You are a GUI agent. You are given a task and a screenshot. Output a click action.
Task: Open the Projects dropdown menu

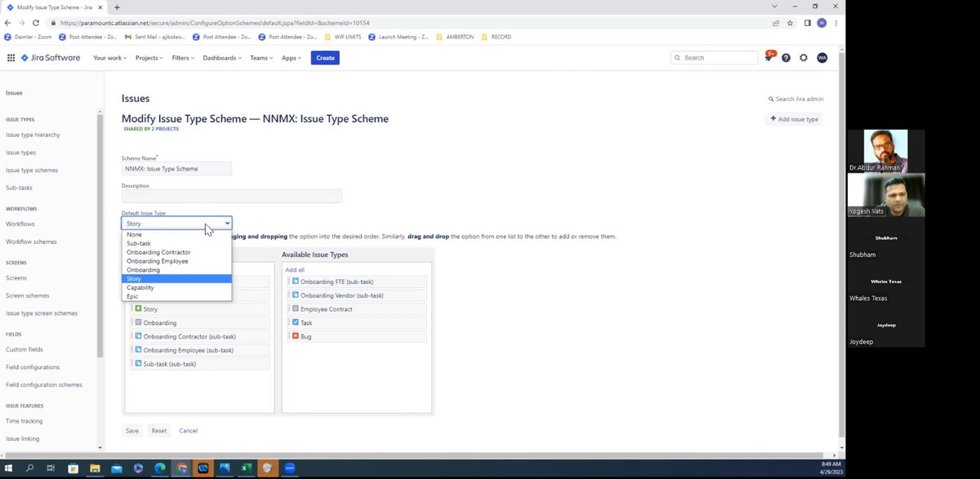[x=149, y=57]
